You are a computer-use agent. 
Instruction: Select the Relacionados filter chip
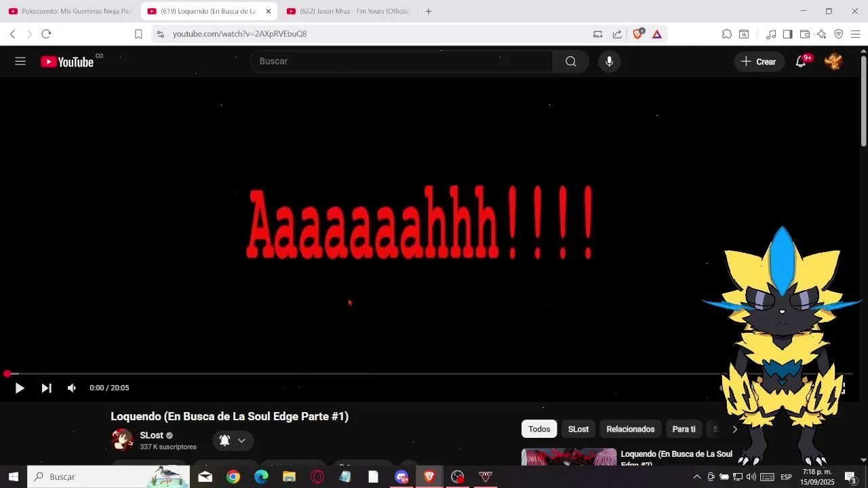click(631, 429)
